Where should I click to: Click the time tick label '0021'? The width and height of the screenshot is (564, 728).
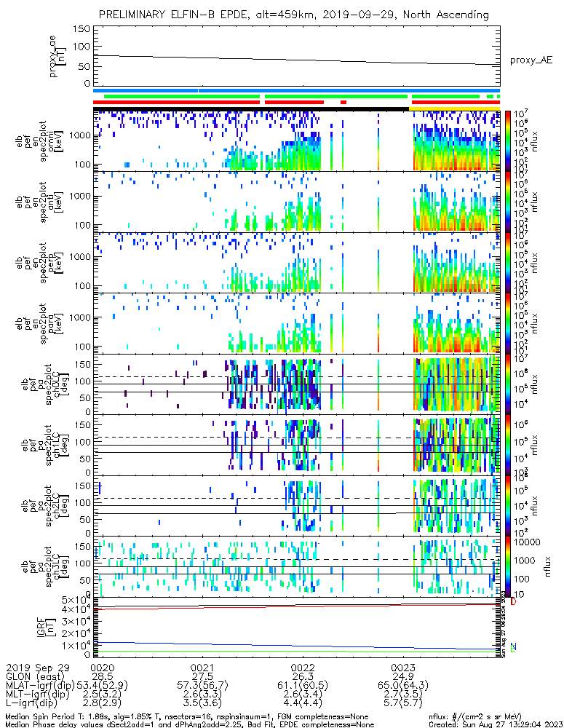coord(203,668)
